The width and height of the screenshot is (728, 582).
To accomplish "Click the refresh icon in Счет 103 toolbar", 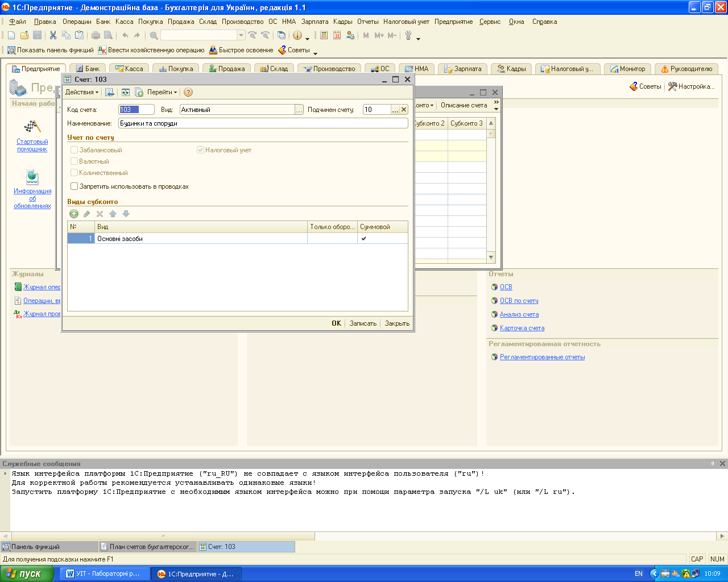I will 126,92.
